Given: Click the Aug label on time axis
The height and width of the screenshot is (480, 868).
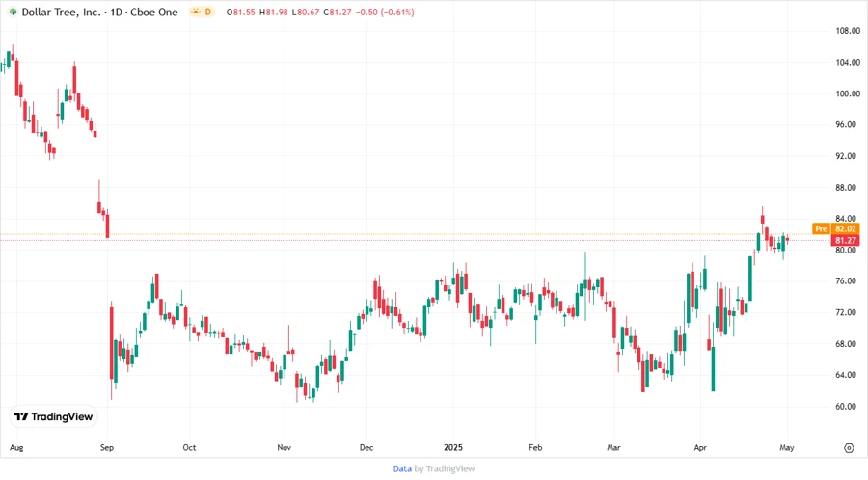Looking at the screenshot, I should tap(16, 448).
